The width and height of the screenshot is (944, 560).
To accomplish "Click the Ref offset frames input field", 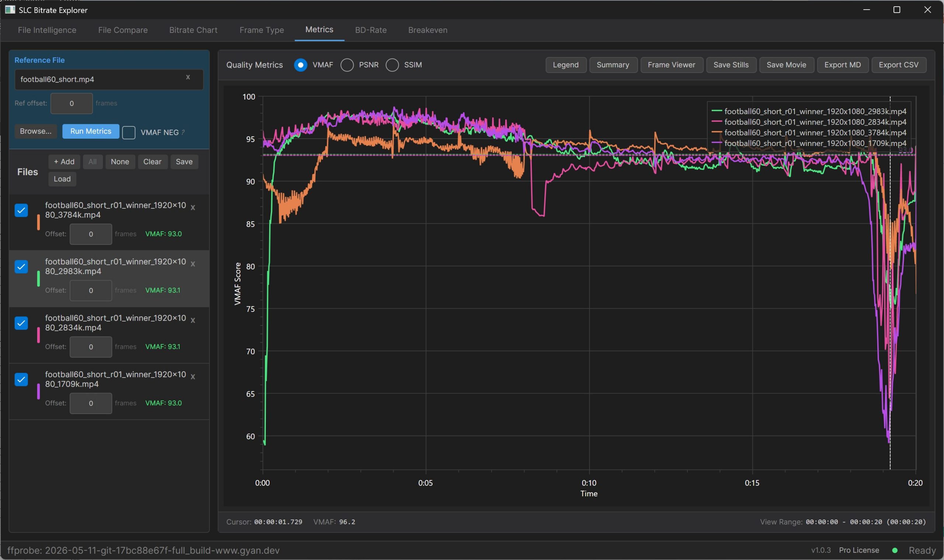I will coord(72,103).
